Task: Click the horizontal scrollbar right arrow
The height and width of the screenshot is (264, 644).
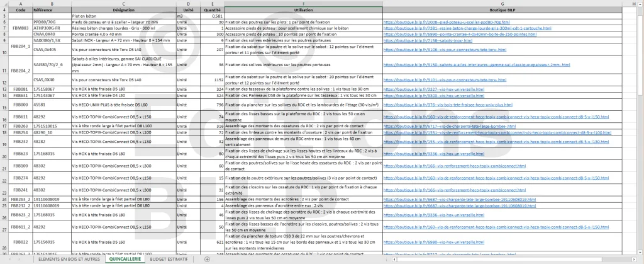Action: click(633, 259)
